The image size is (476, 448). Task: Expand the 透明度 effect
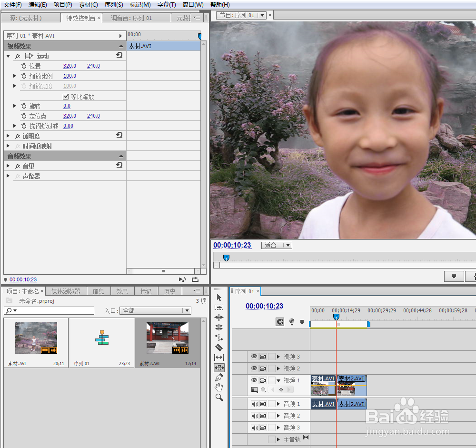[x=8, y=136]
